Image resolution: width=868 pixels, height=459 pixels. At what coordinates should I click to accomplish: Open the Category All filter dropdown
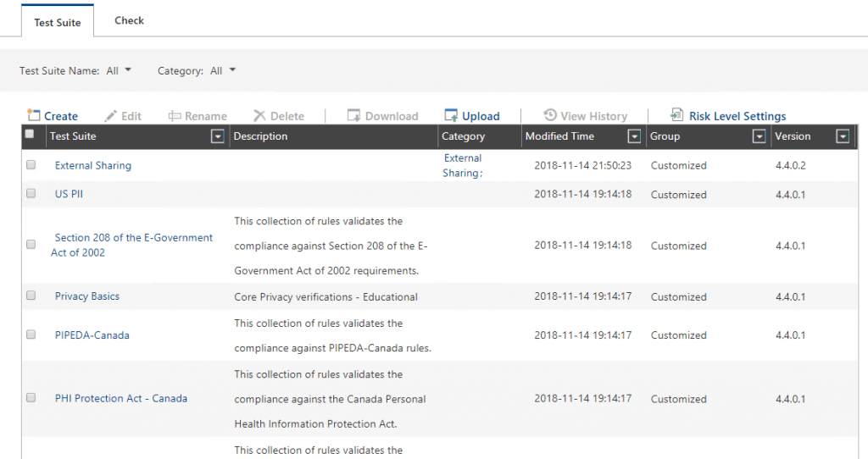click(223, 71)
